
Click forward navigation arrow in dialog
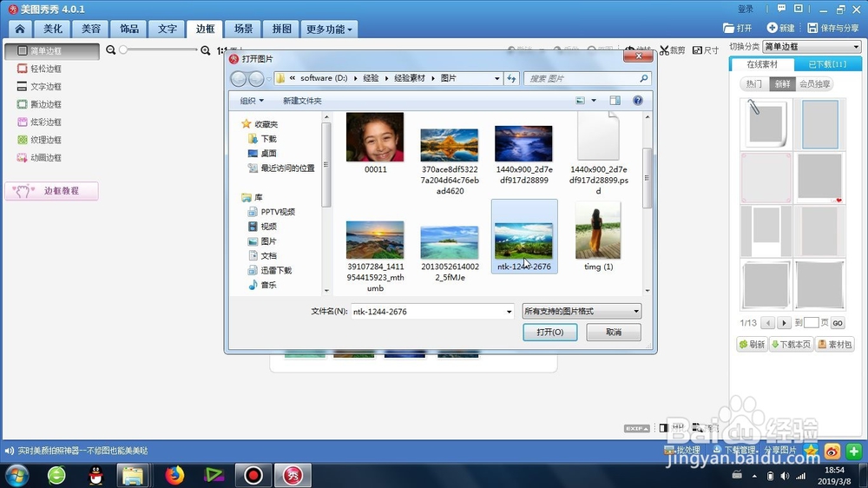coord(256,79)
